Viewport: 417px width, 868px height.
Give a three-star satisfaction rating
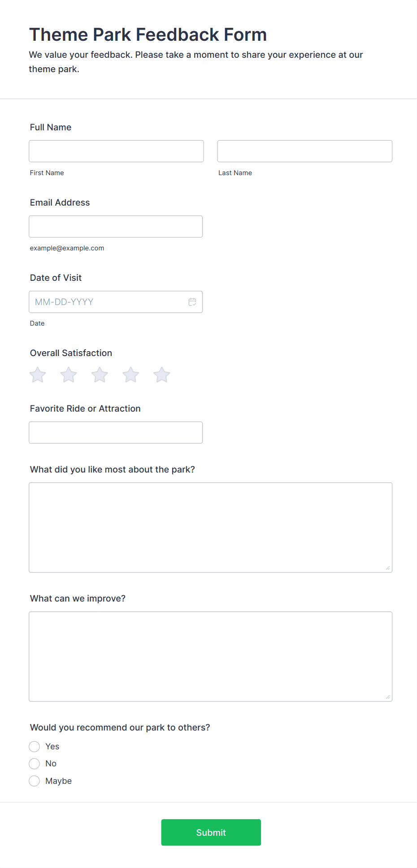tap(100, 375)
